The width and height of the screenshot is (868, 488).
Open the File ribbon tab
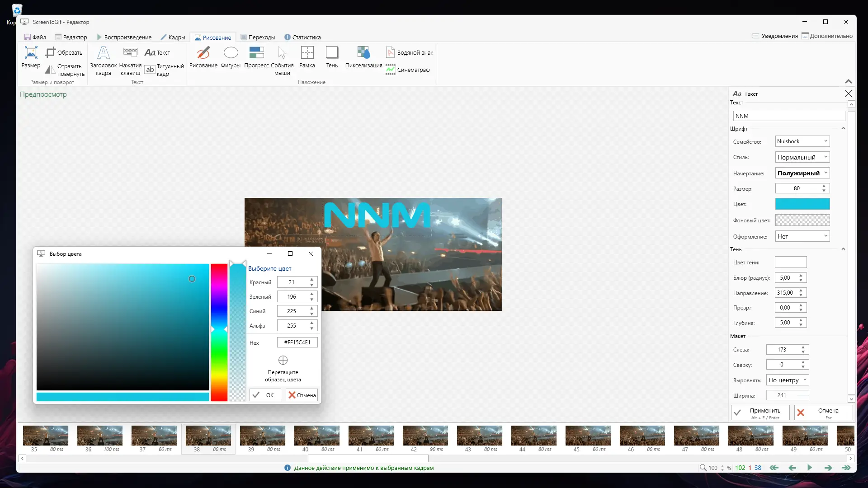[35, 38]
